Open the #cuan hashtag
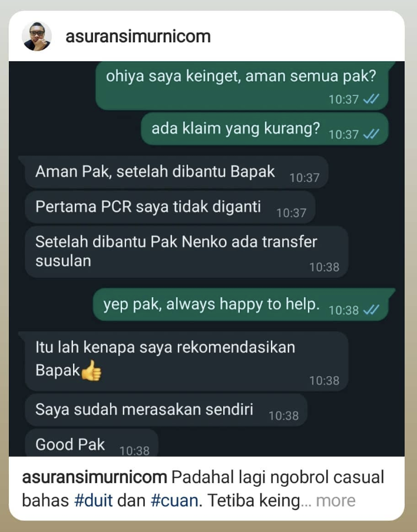The width and height of the screenshot is (417, 532). tap(174, 500)
